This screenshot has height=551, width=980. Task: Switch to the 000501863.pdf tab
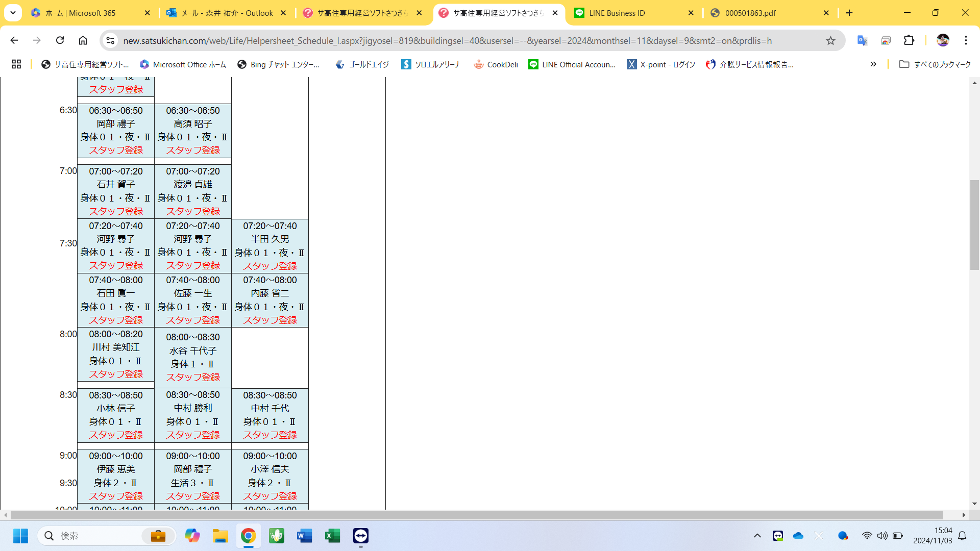tap(750, 13)
